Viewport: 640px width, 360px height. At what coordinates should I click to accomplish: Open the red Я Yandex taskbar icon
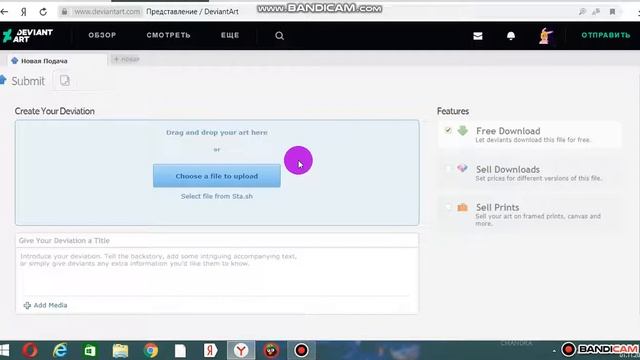point(211,350)
